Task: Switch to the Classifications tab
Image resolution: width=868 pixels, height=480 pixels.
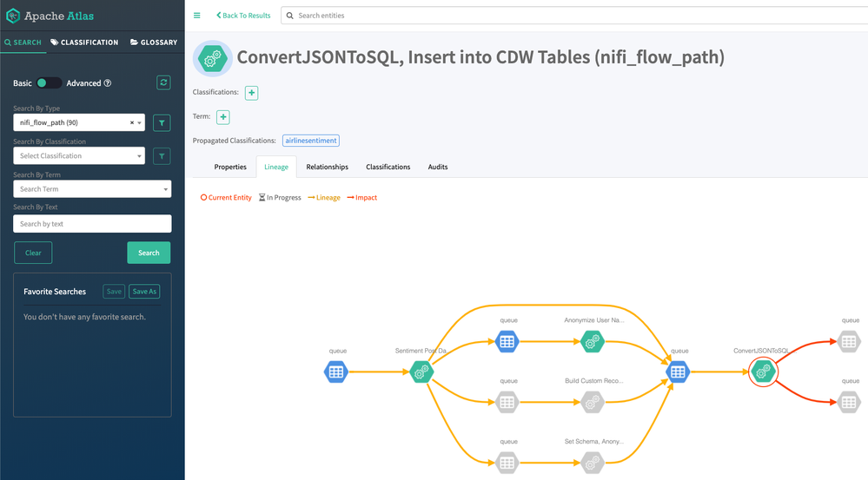Action: pos(388,167)
